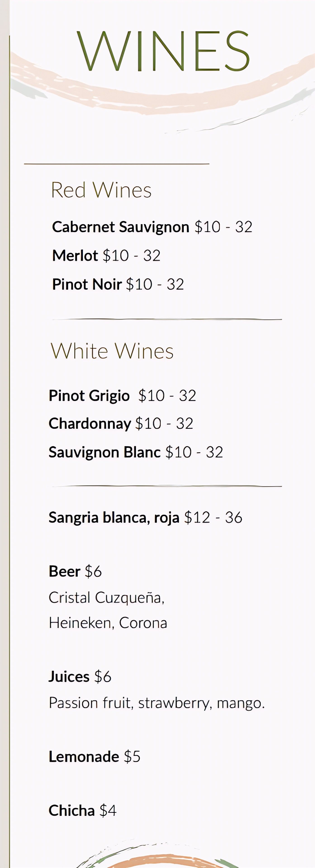Select the Pinot Noir entry
The image size is (315, 868).
[87, 284]
